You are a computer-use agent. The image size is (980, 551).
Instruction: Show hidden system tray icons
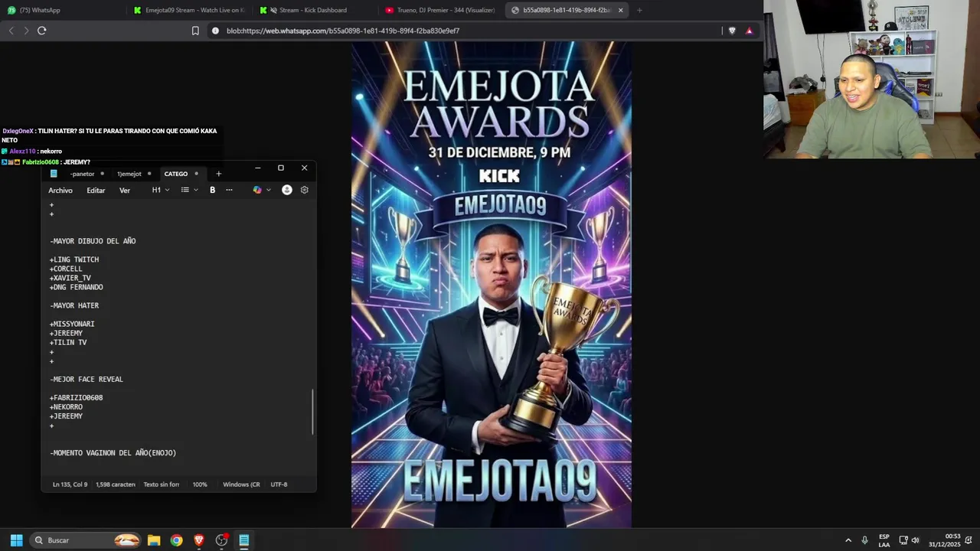848,540
